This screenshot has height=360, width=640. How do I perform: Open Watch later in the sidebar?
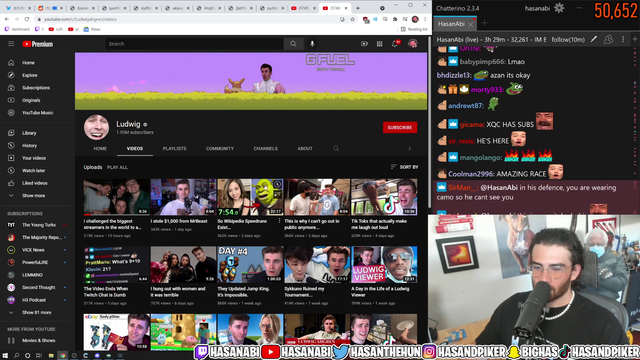33,171
